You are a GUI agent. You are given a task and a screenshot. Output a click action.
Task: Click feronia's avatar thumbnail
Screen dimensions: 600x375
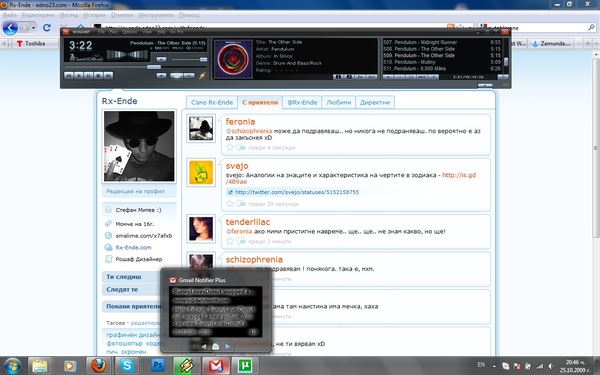[x=201, y=129]
